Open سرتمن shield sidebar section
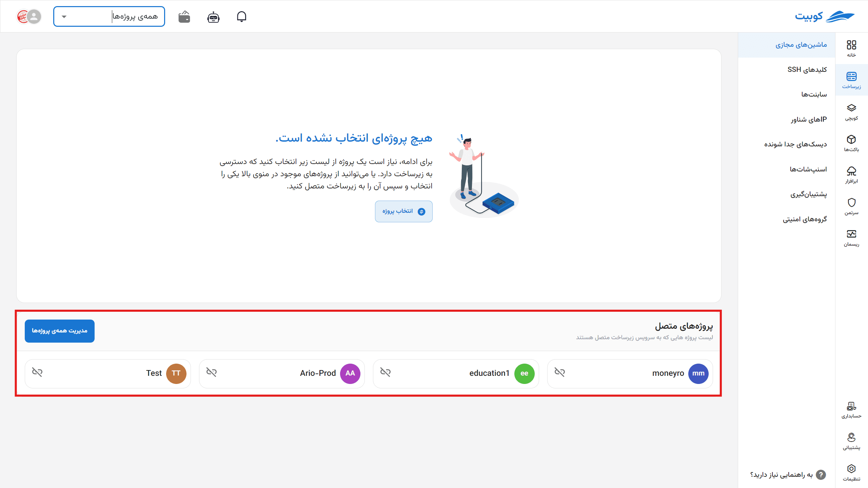This screenshot has width=868, height=488. pos(851,206)
